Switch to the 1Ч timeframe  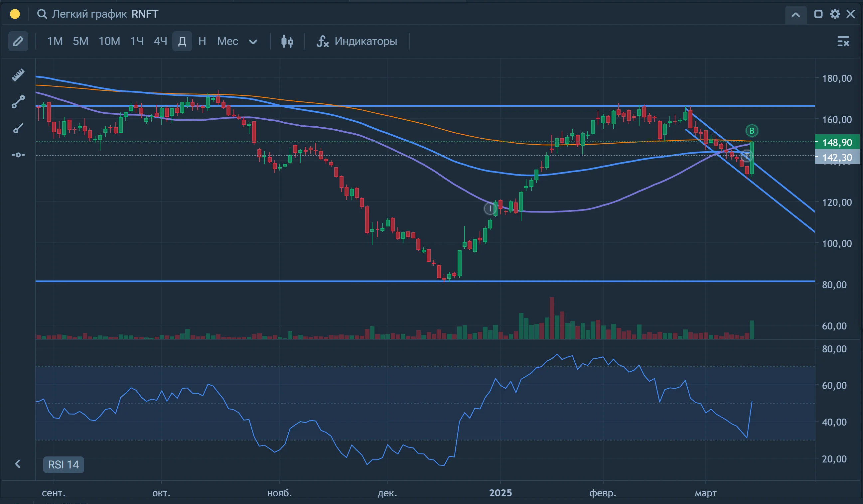137,42
